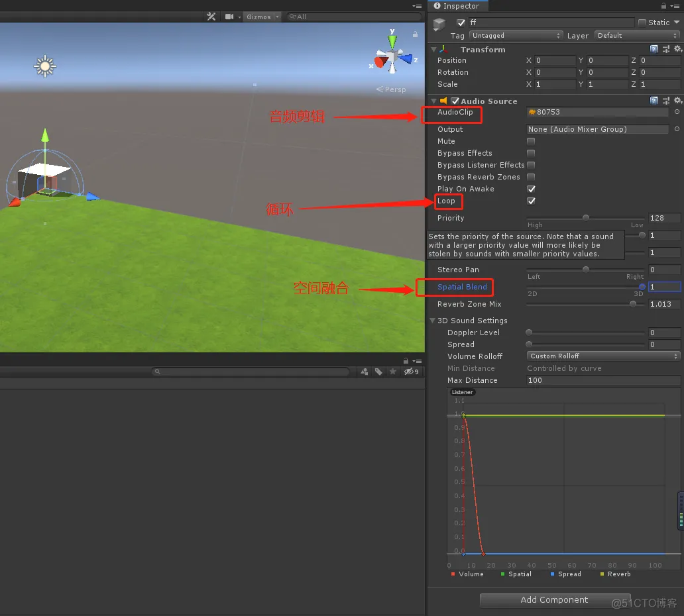This screenshot has width=684, height=616.
Task: Collapse the Transform component
Action: click(x=433, y=50)
